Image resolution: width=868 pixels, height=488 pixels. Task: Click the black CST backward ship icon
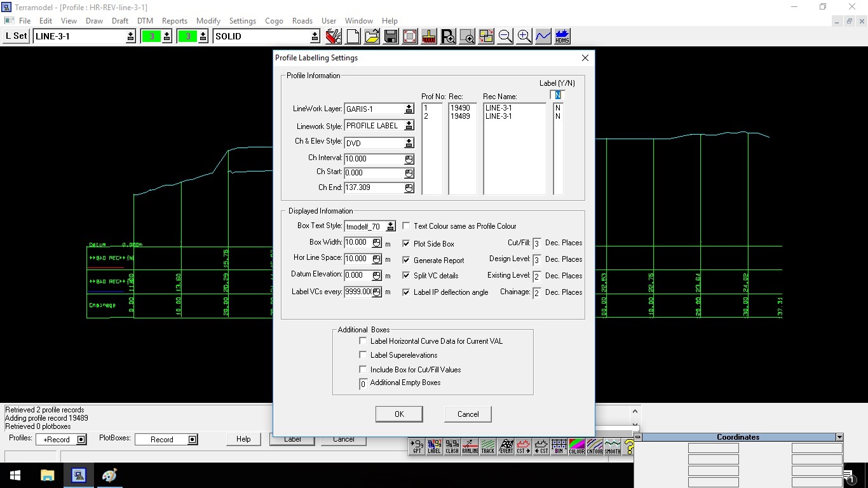pos(541,447)
